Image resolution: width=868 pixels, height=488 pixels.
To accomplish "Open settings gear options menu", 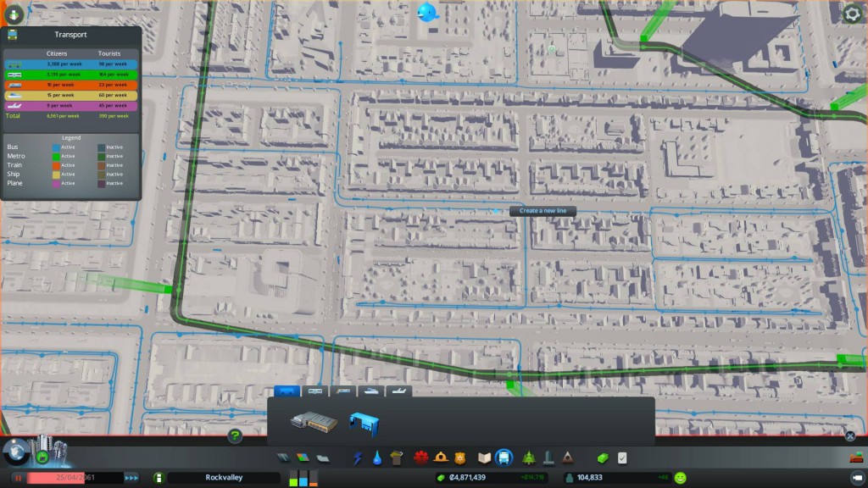I will (x=853, y=14).
